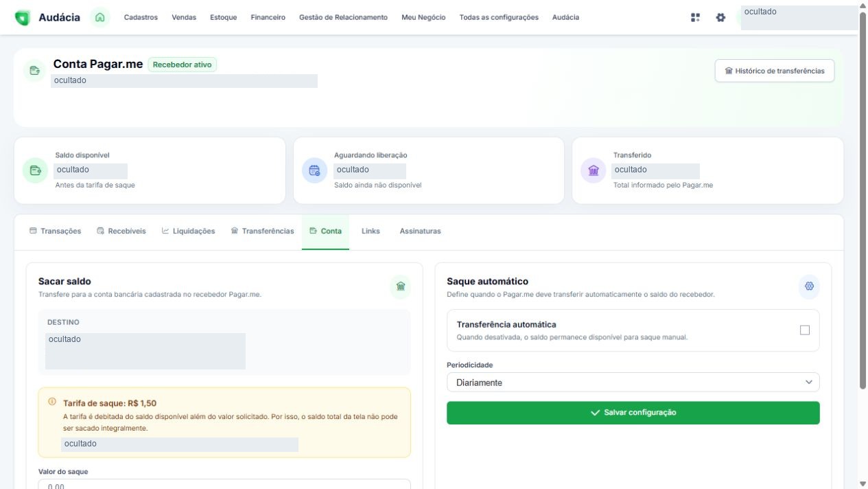Switch to the Transações tab
868x489 pixels.
pos(55,231)
